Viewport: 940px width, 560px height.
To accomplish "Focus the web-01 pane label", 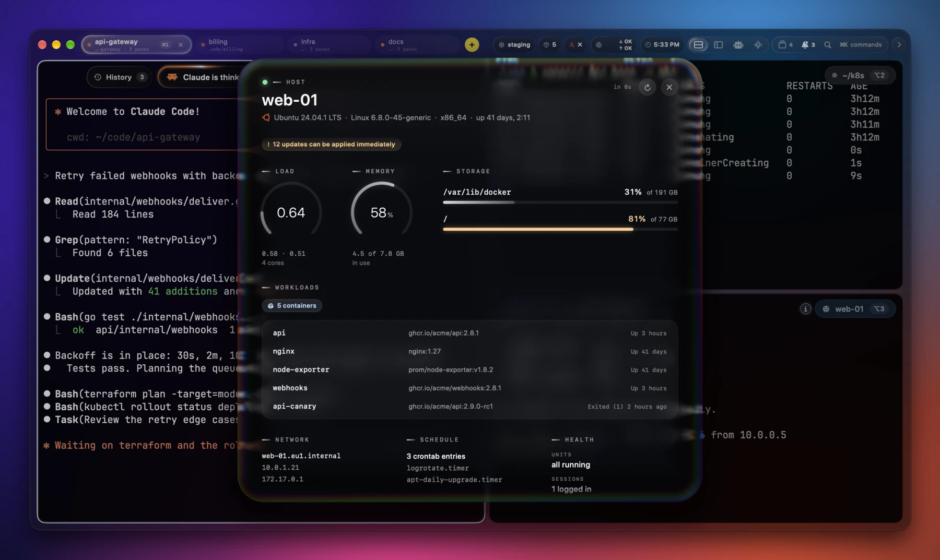I will click(x=855, y=309).
